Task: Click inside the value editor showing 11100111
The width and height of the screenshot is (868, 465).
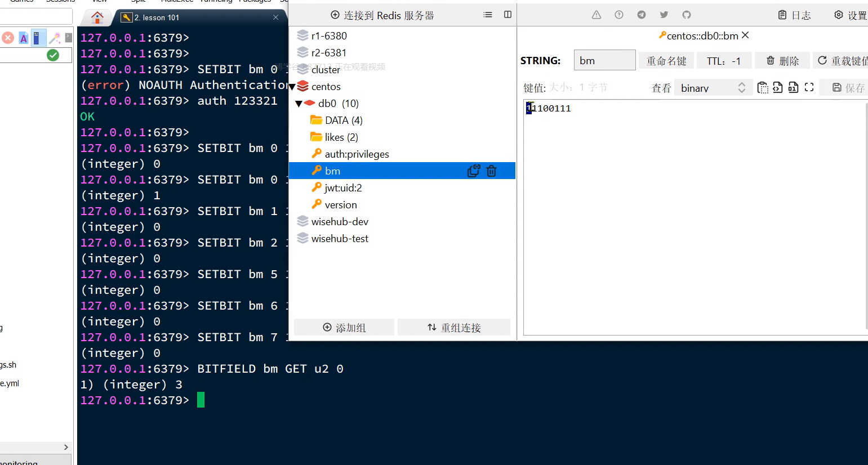Action: pos(695,217)
